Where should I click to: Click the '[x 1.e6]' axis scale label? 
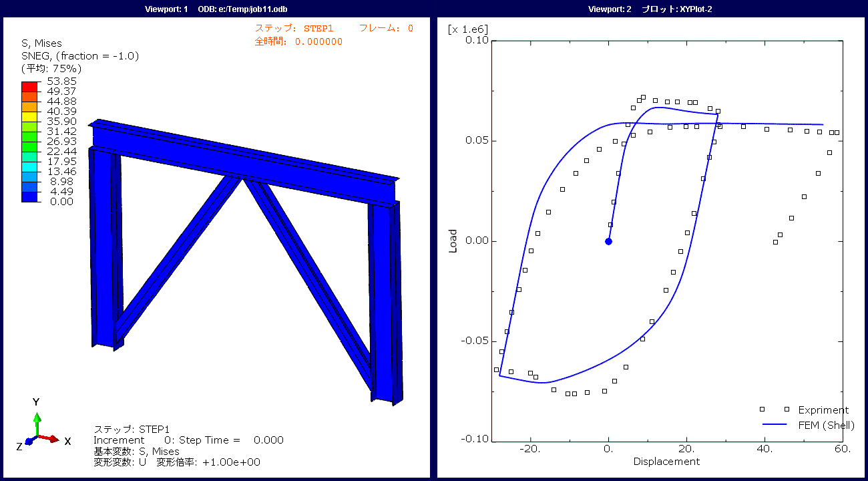467,29
